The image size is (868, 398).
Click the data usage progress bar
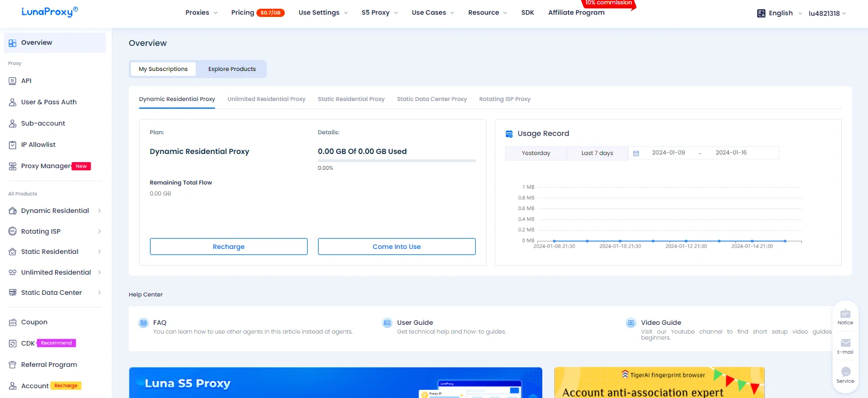click(x=397, y=161)
